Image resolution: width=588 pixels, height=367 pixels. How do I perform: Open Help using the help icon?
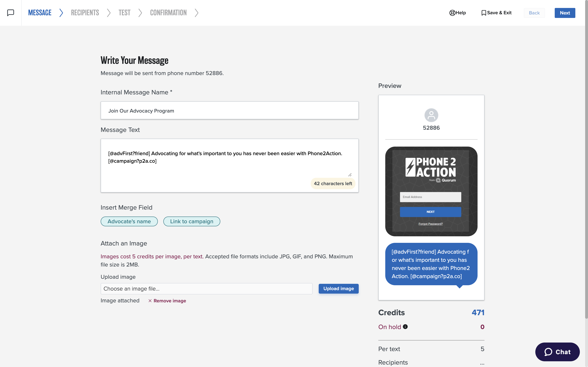(452, 13)
